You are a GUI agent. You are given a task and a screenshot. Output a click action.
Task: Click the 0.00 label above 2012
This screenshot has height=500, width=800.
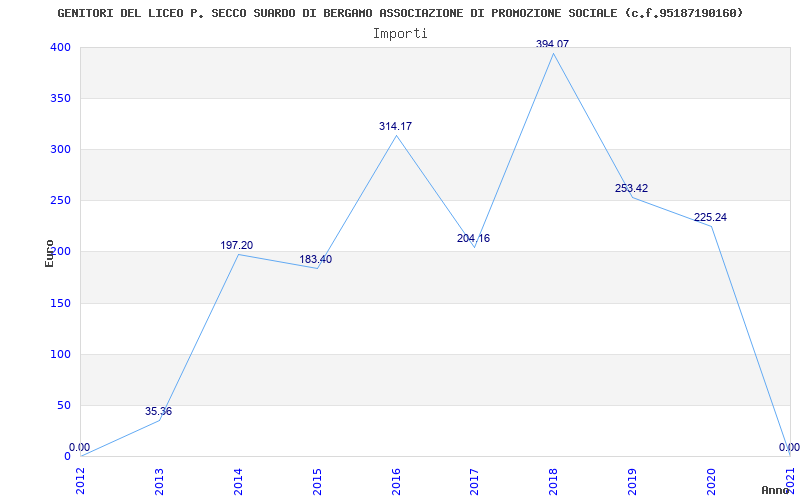[x=80, y=447]
